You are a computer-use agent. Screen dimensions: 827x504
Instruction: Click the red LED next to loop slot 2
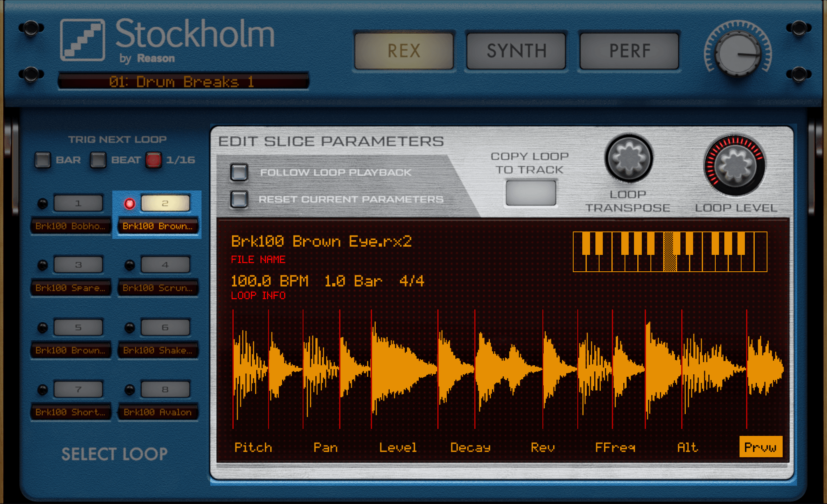pos(130,204)
